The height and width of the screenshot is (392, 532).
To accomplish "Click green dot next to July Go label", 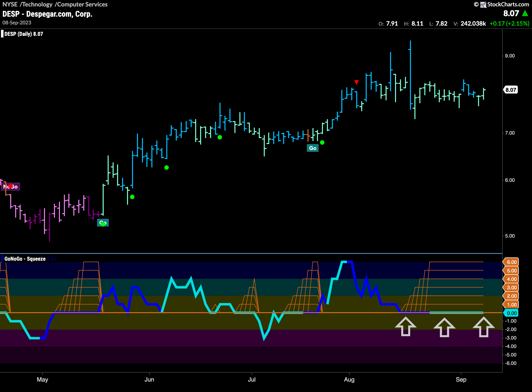I will (322, 143).
